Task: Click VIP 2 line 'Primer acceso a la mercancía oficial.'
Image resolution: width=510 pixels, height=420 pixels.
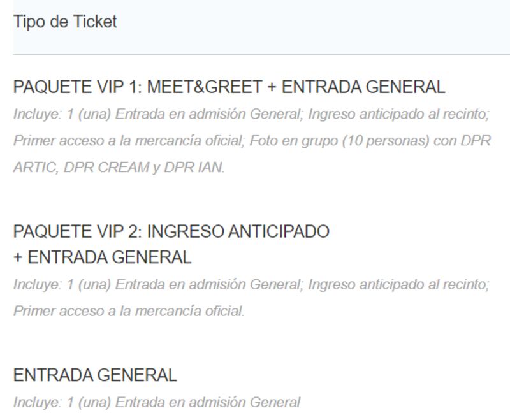Action: (129, 311)
